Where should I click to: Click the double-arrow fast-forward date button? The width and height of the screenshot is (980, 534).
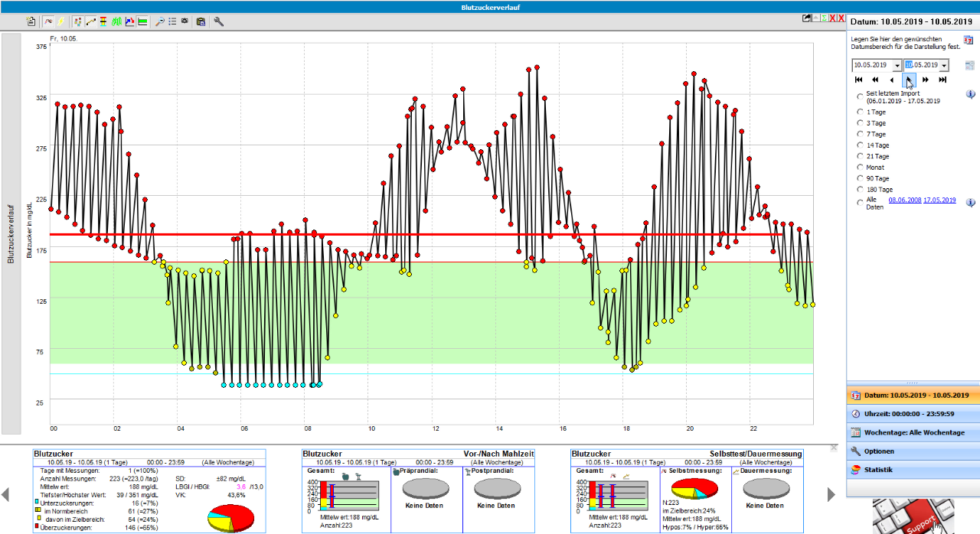point(926,80)
